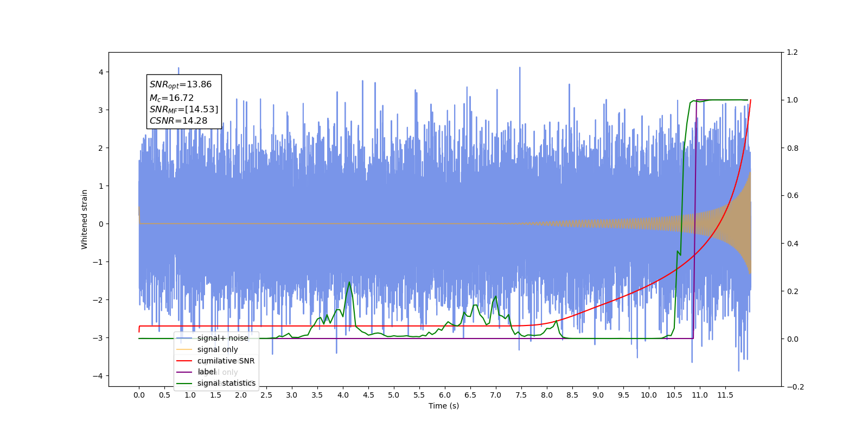Click the 2.5 tick on the Time axis
Screen dimensions: 868x434
click(x=266, y=395)
